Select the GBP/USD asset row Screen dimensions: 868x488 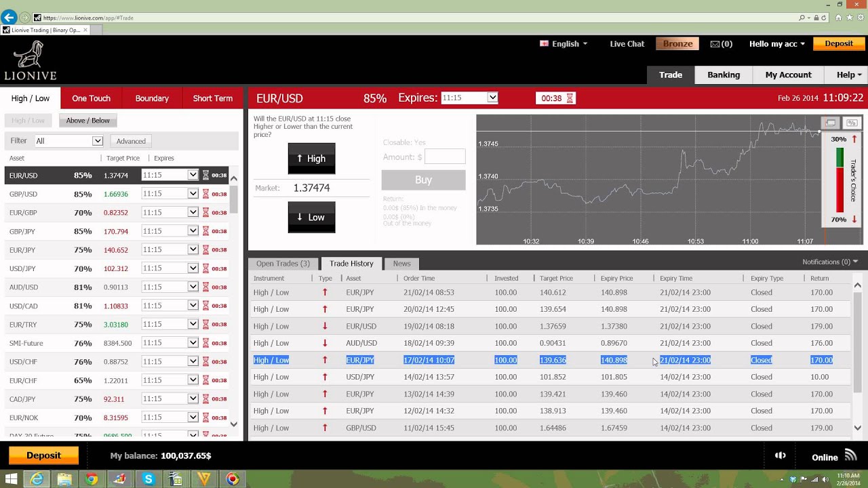[117, 194]
